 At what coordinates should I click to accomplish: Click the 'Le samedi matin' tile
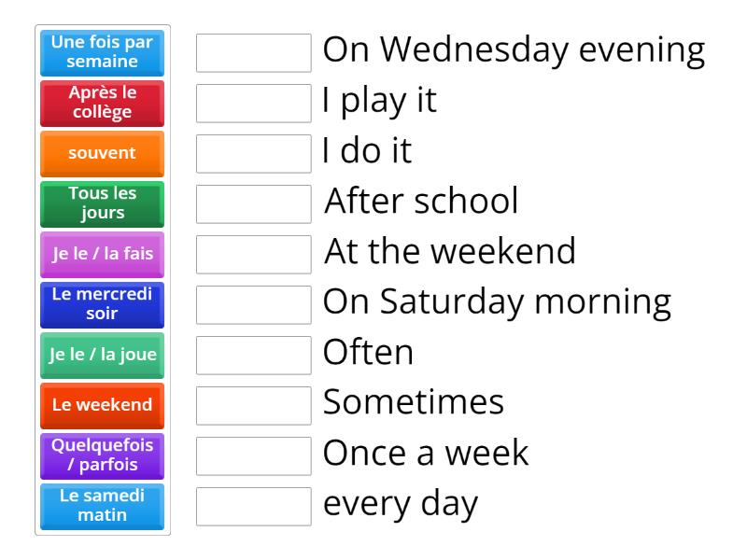click(102, 507)
